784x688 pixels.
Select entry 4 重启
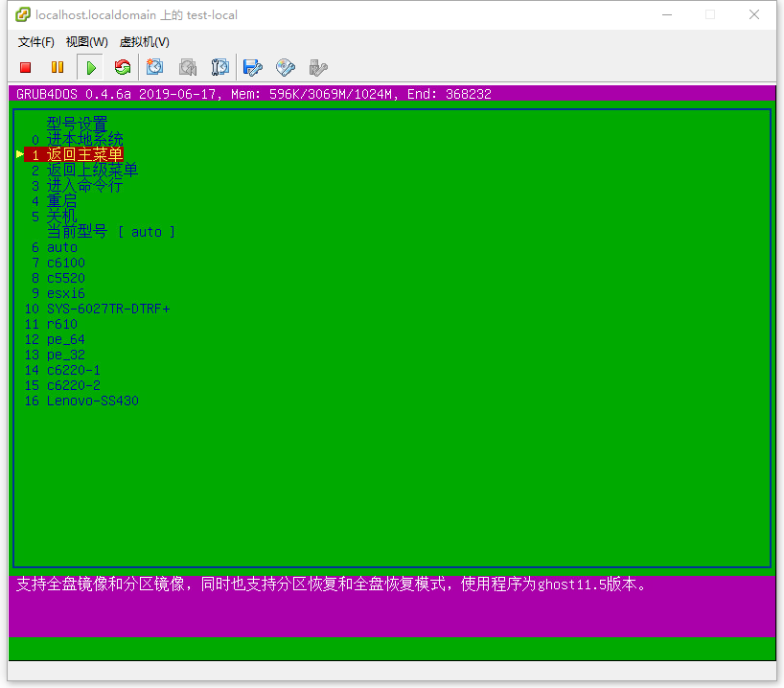tap(54, 201)
